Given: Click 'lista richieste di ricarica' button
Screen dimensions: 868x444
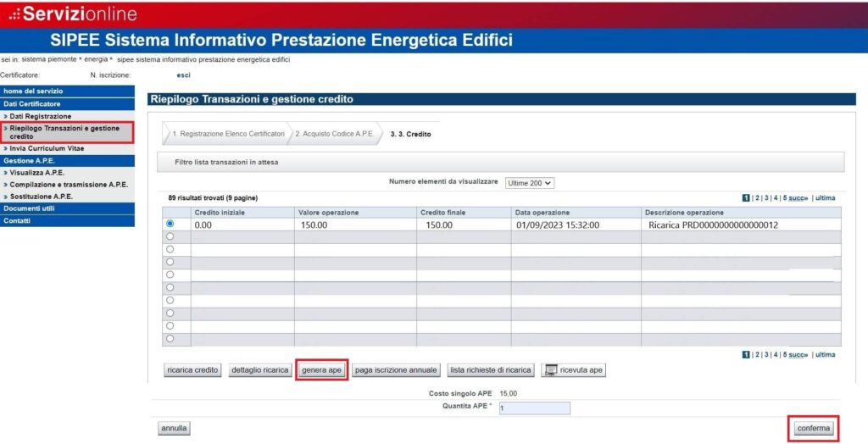Looking at the screenshot, I should tap(491, 369).
